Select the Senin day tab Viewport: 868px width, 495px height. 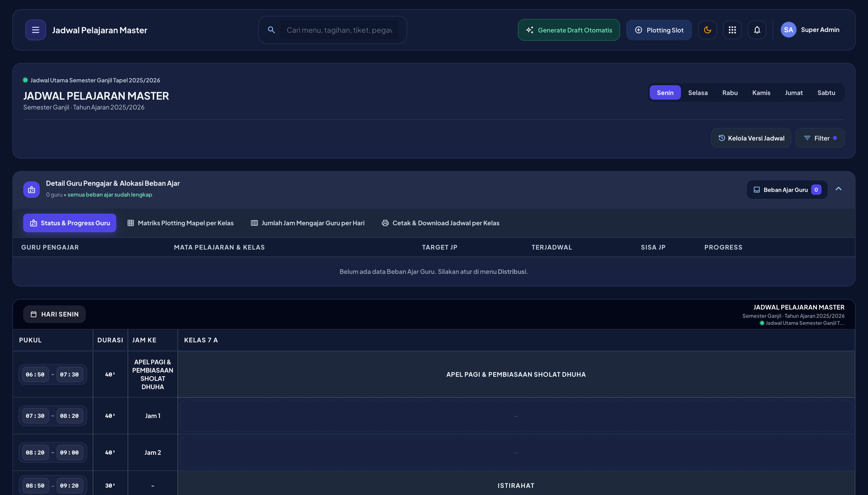click(x=665, y=93)
